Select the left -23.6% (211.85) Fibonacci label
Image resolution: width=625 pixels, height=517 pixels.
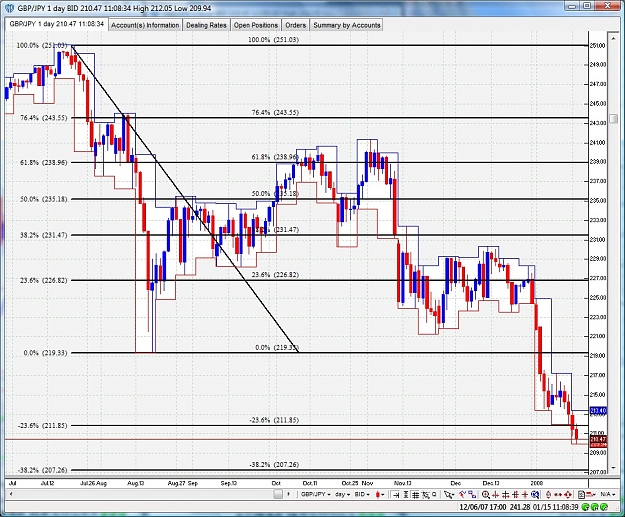pos(43,426)
